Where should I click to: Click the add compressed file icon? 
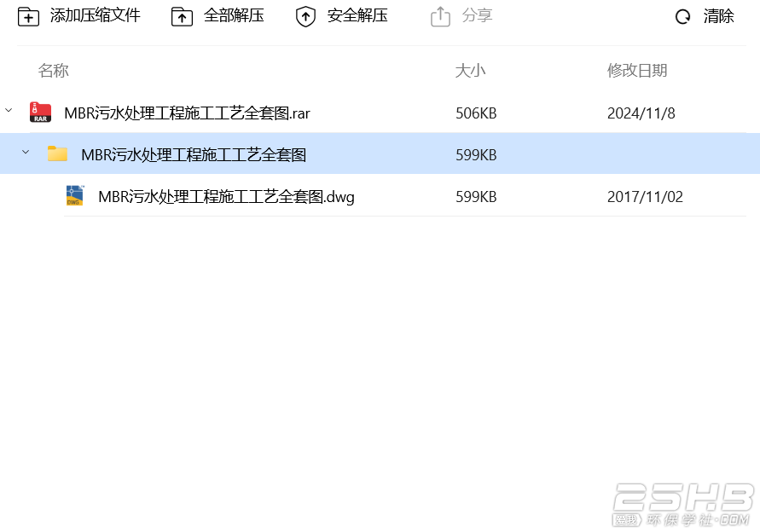28,16
